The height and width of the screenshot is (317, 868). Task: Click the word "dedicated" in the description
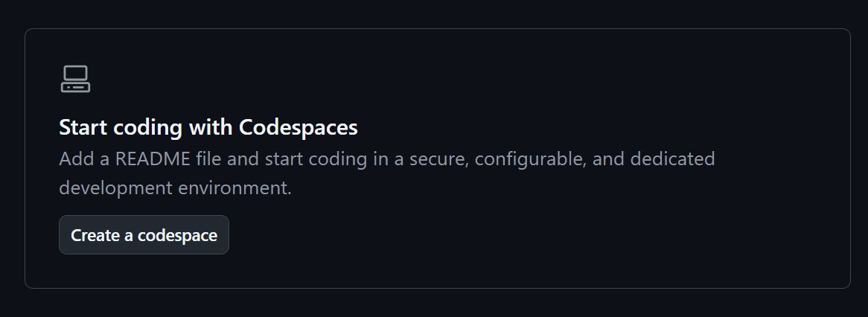click(x=673, y=159)
